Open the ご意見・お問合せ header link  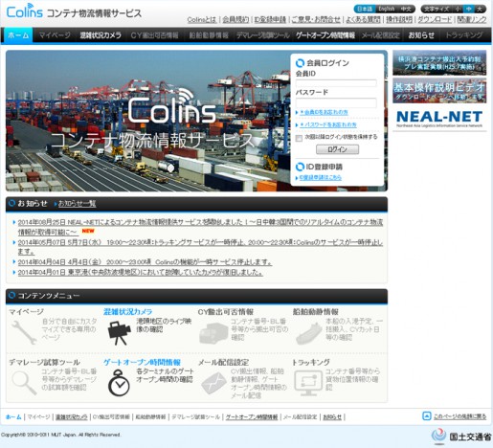[x=316, y=20]
